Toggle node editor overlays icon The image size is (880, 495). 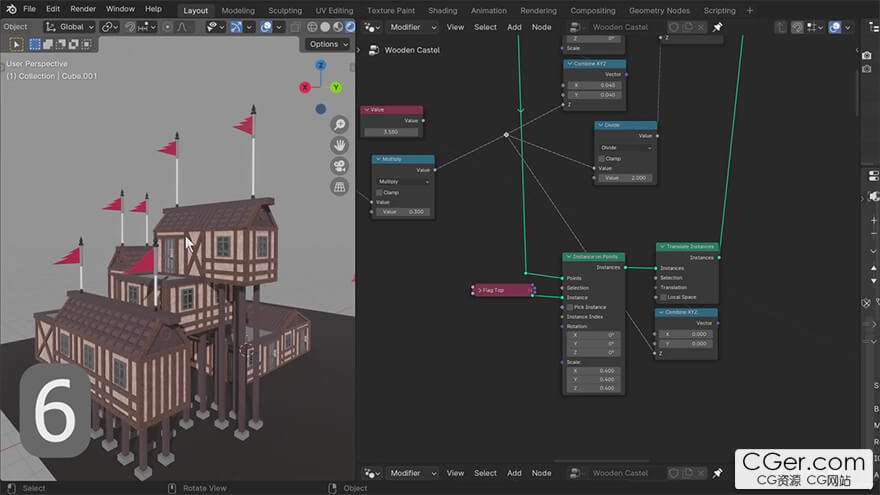tap(835, 27)
